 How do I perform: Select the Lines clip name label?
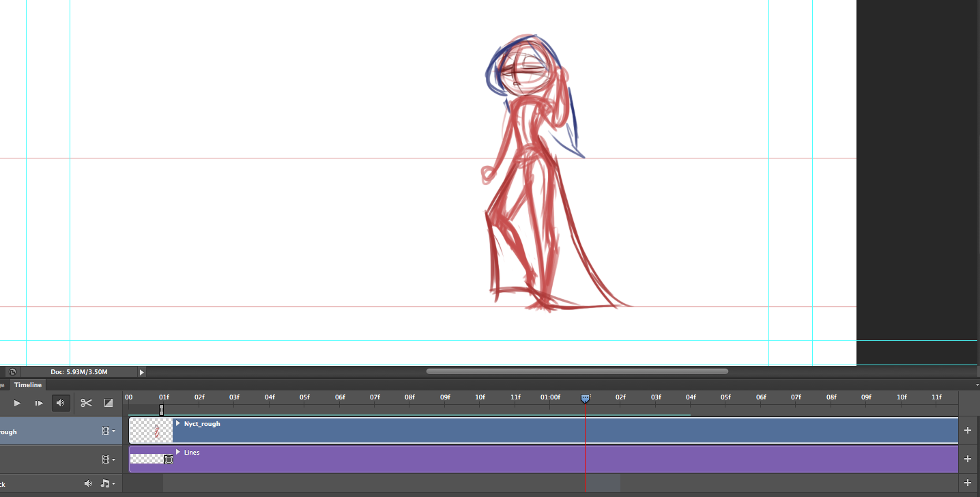(x=192, y=453)
